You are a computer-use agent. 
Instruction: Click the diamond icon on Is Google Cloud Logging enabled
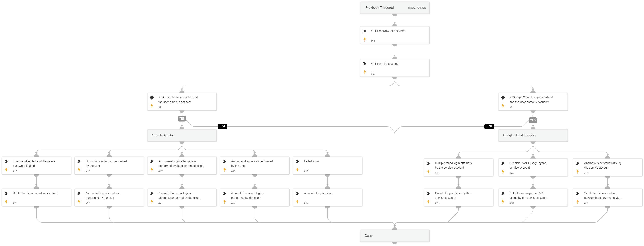pyautogui.click(x=503, y=98)
